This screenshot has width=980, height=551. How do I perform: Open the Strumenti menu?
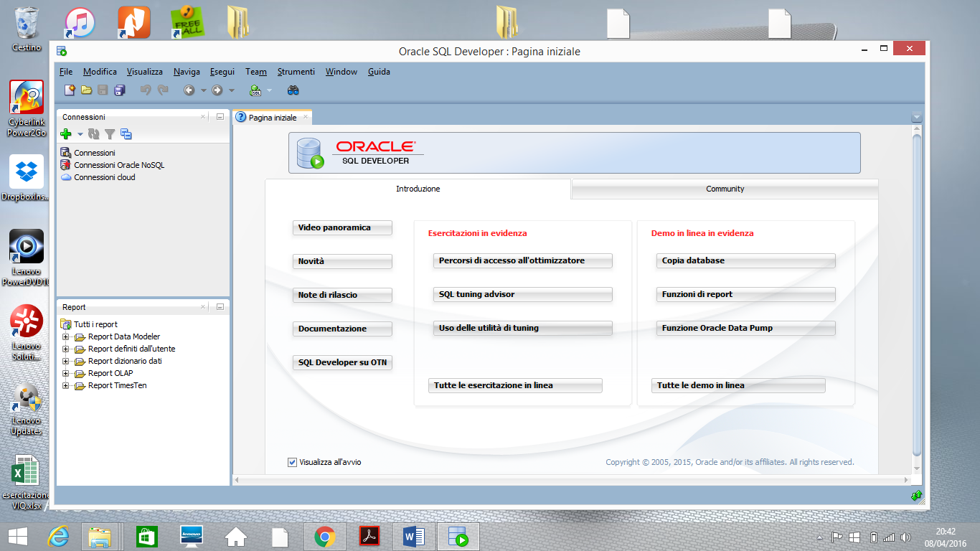(x=296, y=72)
